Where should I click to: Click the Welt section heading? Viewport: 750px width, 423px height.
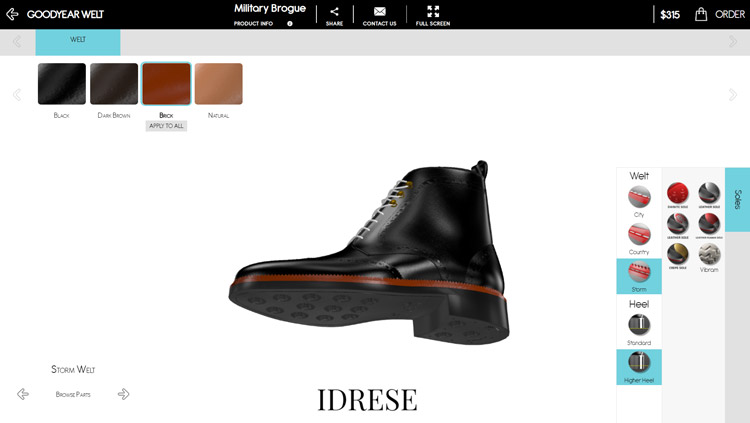tap(639, 176)
